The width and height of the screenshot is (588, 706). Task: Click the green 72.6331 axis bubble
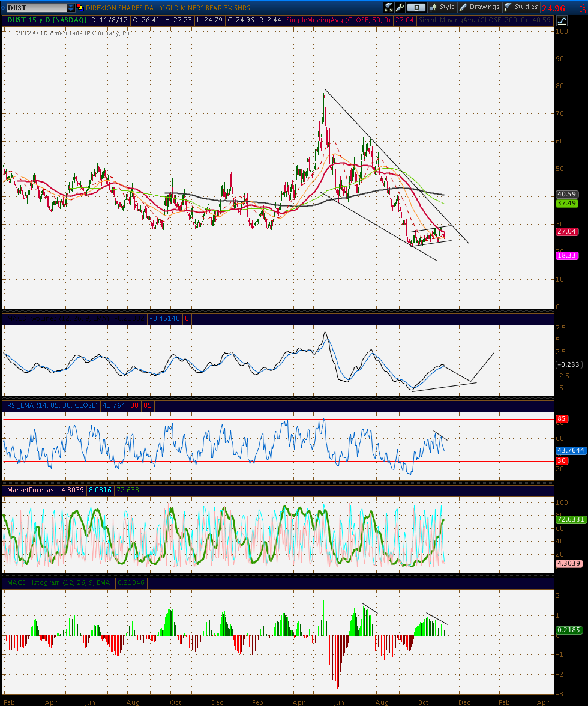(571, 519)
